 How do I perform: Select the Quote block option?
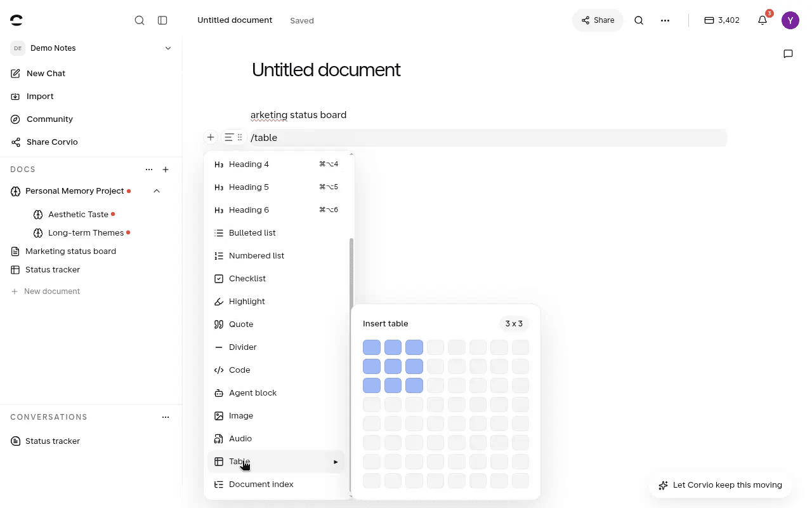coord(277,324)
